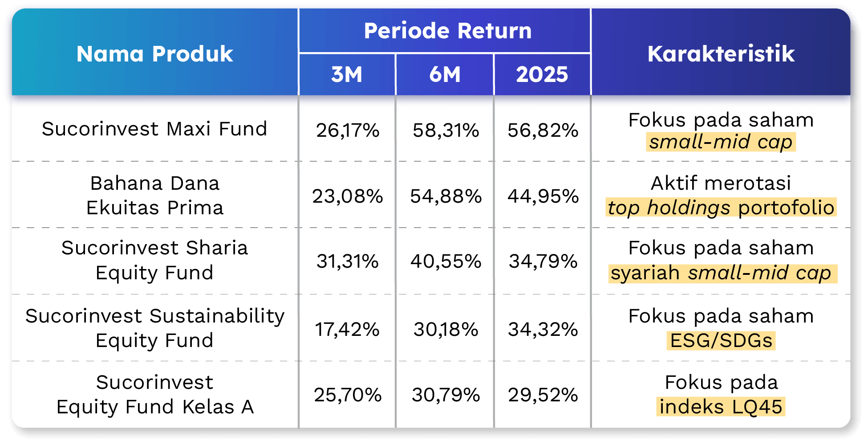This screenshot has width=868, height=445.
Task: Click the highlighted syariah small-mid cap text
Action: pos(721,273)
